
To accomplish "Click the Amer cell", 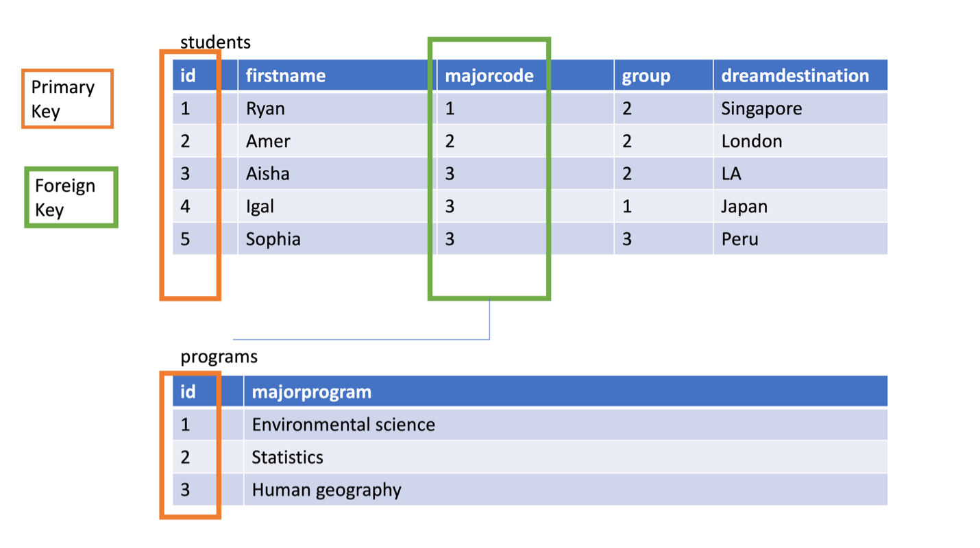I will click(337, 141).
